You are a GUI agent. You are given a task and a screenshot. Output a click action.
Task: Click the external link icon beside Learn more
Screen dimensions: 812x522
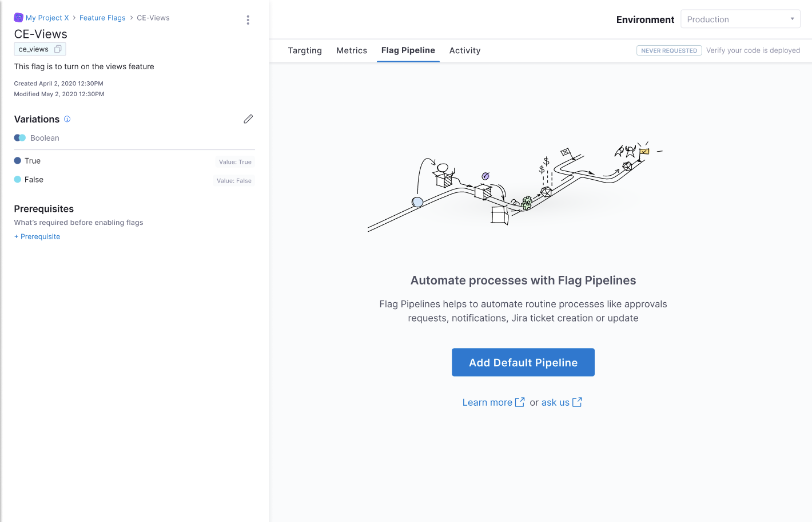(x=520, y=402)
